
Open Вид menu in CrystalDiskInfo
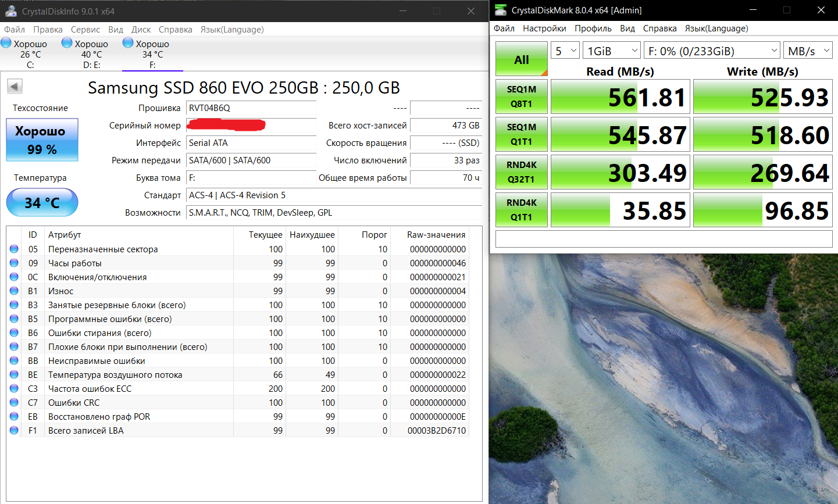pos(116,30)
